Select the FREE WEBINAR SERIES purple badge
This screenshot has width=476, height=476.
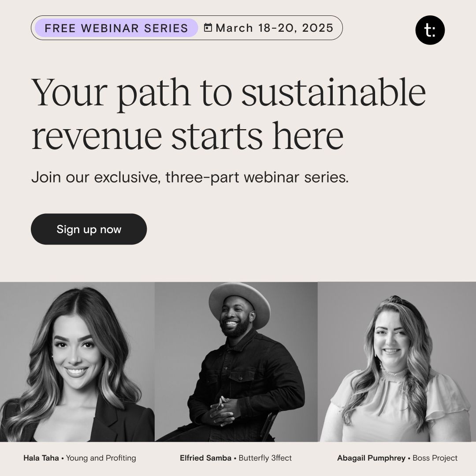pos(116,28)
